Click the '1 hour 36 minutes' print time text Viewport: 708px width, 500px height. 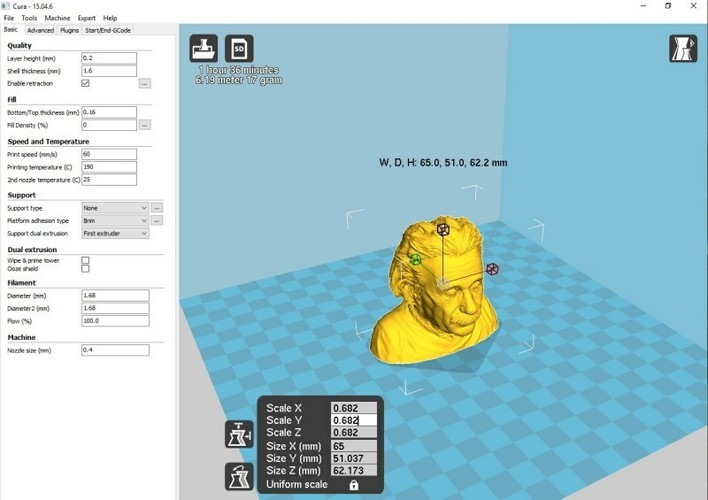coord(238,70)
